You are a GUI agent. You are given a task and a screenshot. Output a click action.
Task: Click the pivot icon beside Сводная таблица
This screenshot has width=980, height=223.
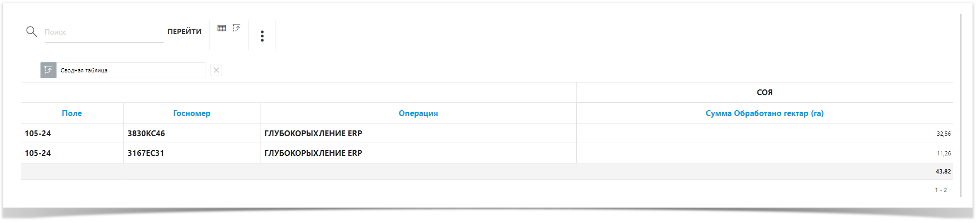click(48, 70)
